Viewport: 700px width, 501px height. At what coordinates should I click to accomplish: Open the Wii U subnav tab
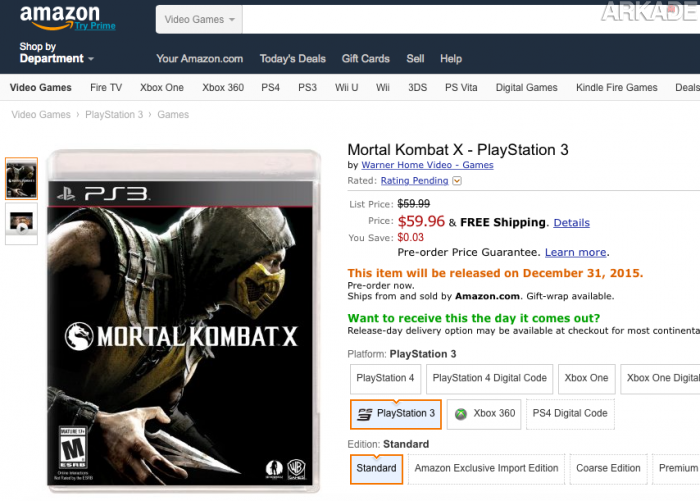point(346,88)
